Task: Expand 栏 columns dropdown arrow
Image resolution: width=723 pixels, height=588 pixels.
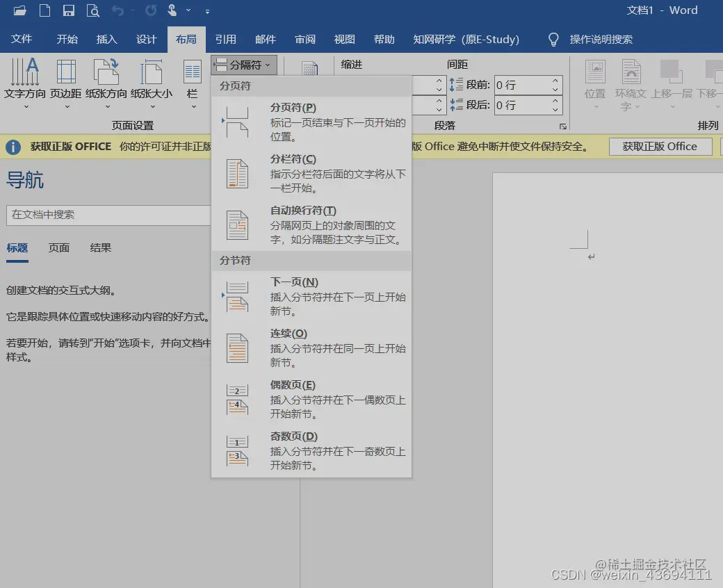Action: pyautogui.click(x=194, y=107)
